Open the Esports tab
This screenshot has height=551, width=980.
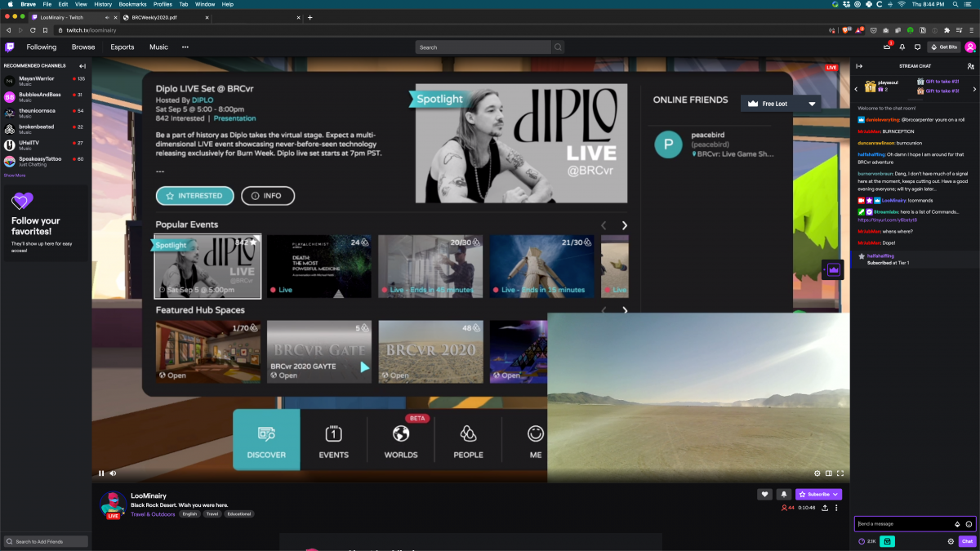pos(122,47)
